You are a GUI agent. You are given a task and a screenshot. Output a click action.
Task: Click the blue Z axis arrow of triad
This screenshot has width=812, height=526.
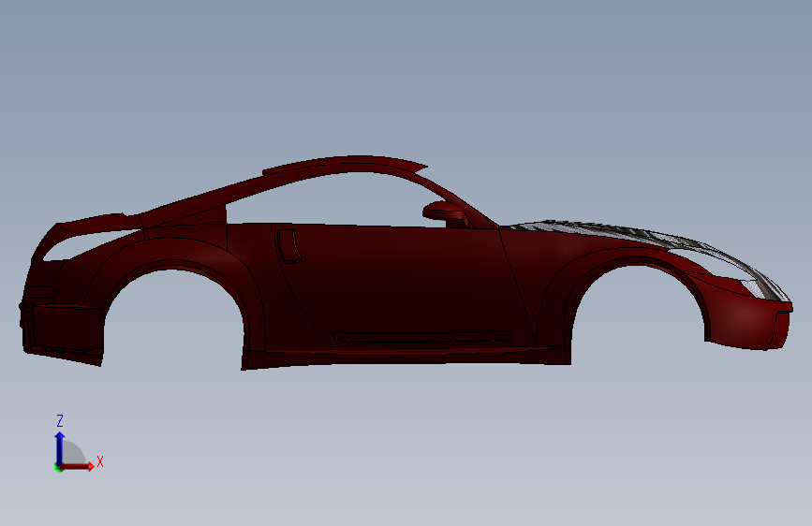[x=60, y=448]
